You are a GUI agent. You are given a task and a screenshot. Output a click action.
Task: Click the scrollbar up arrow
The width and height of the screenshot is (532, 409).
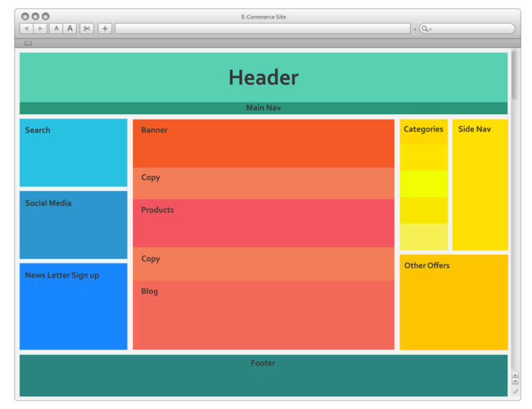tap(515, 375)
